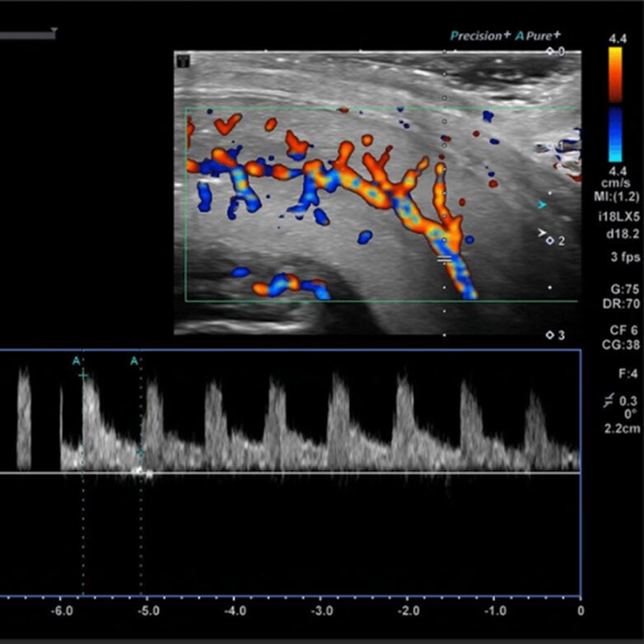This screenshot has height=644, width=644.
Task: Click the -3.0 time axis label
Action: pos(322,611)
